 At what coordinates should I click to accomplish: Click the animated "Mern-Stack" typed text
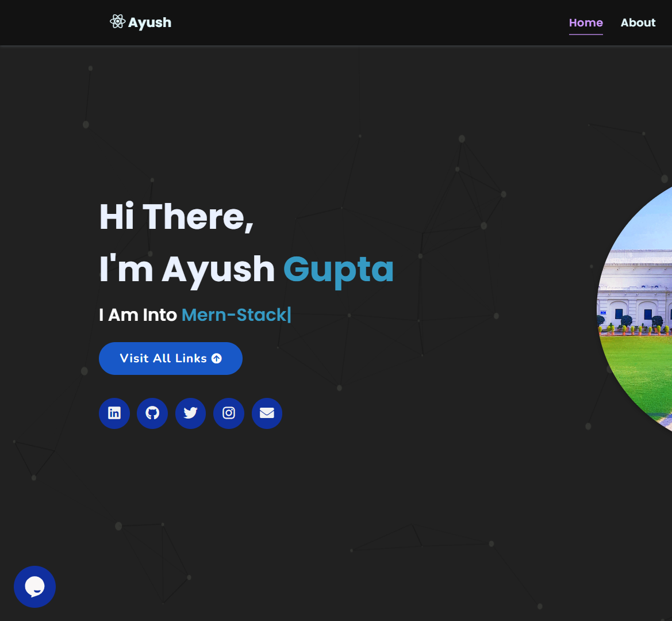point(233,315)
